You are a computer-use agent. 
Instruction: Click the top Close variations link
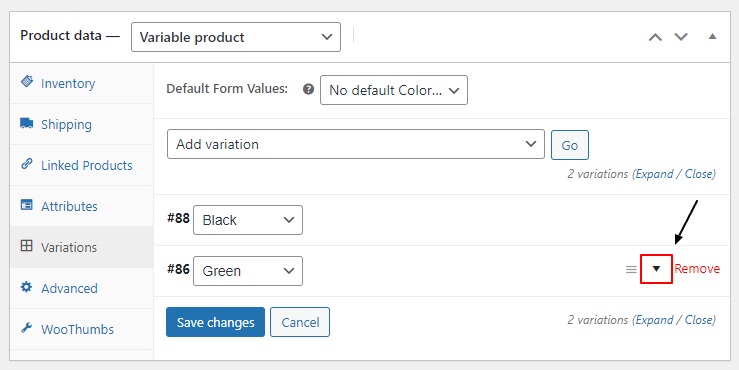699,174
